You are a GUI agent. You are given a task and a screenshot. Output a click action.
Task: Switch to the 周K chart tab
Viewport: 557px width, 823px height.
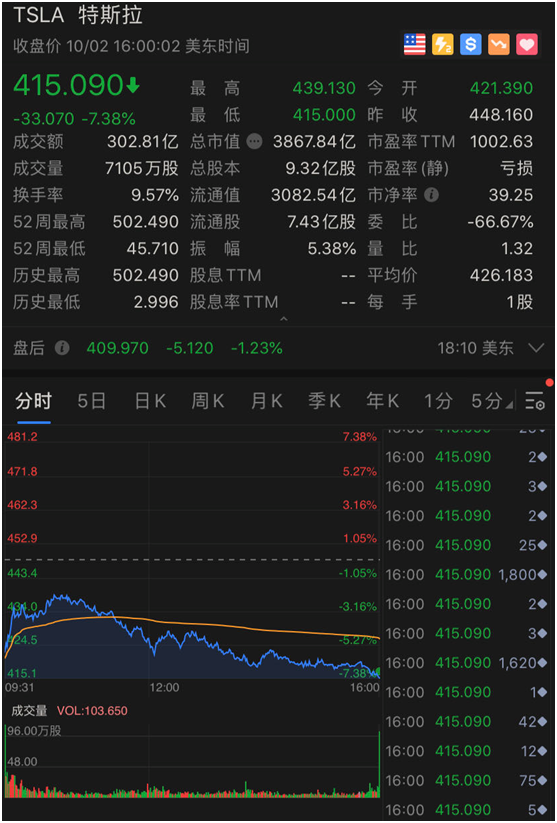(208, 402)
